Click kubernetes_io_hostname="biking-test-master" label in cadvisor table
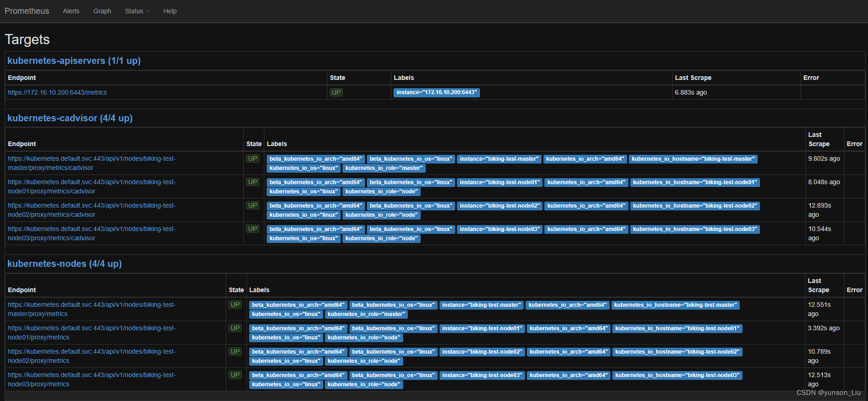868x401 pixels. tap(693, 159)
